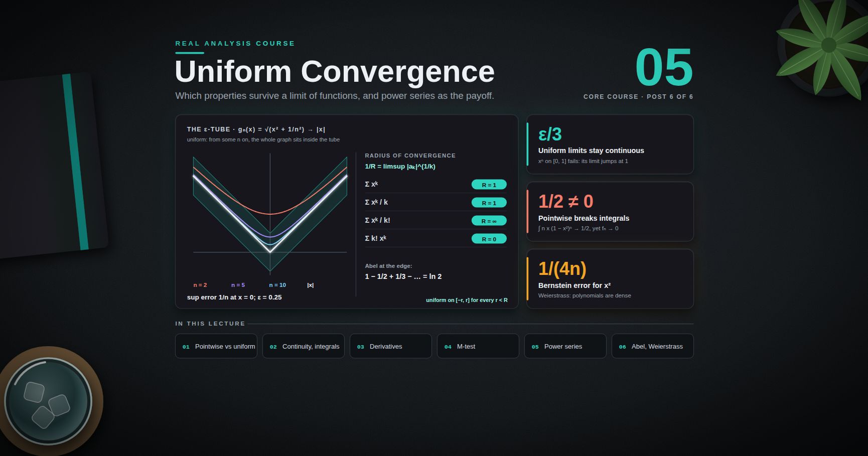Go to the Abel, Weierstrass chip
868x456 pixels.
653,346
